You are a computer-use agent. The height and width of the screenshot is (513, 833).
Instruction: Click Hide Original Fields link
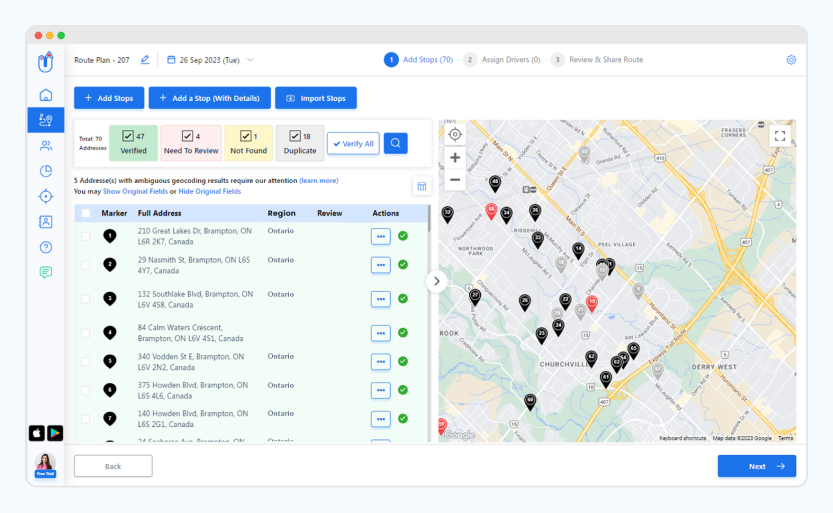point(210,191)
